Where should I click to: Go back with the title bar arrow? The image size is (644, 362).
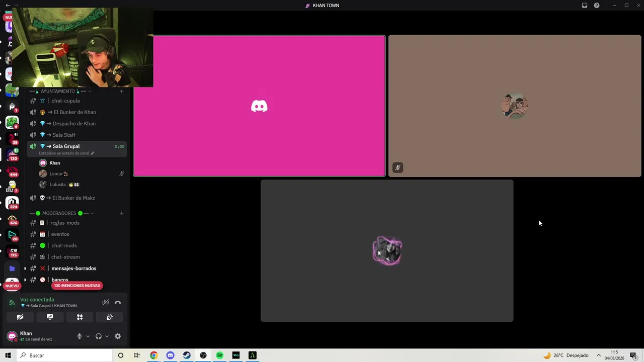tap(8, 5)
